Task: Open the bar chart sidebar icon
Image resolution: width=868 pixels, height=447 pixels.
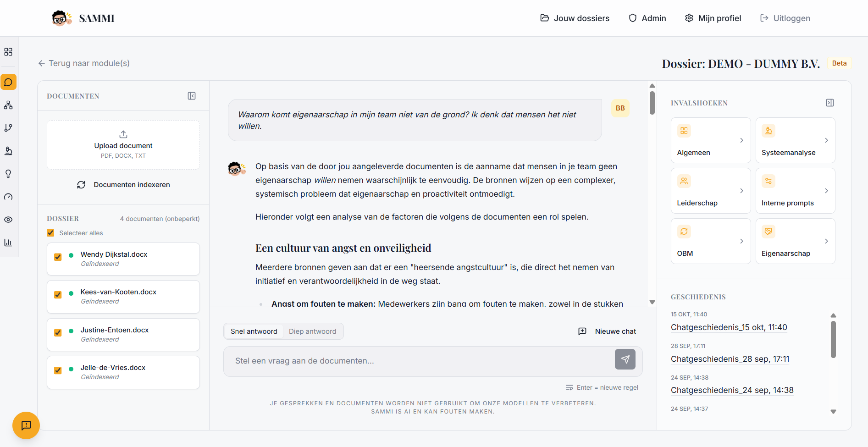Action: coord(8,243)
